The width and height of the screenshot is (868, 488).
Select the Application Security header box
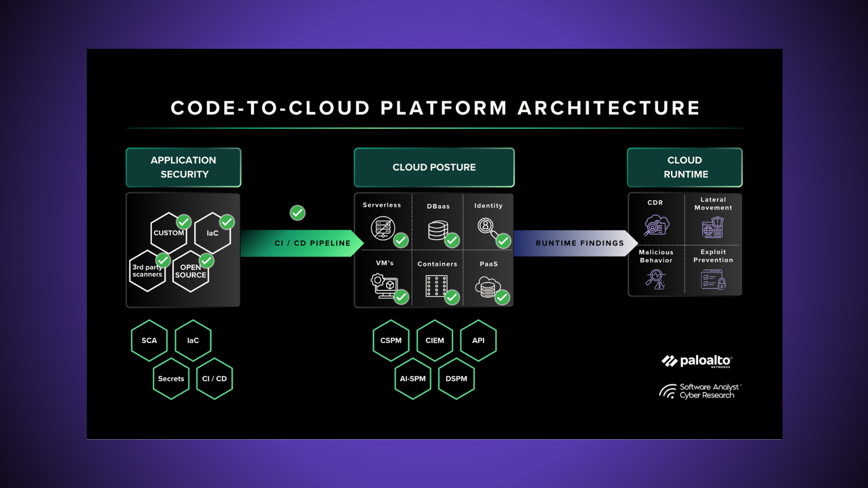point(183,168)
